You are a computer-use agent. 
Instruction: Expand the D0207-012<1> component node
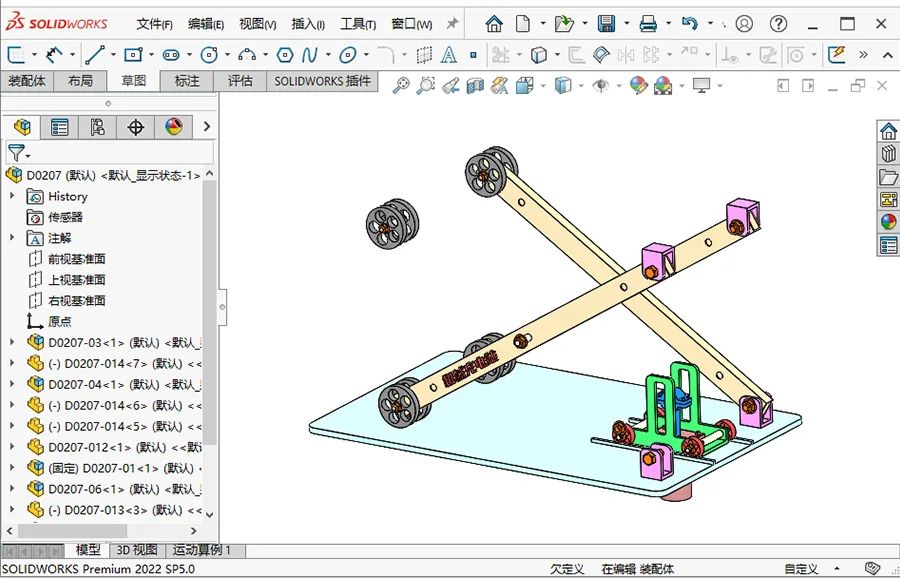point(12,446)
